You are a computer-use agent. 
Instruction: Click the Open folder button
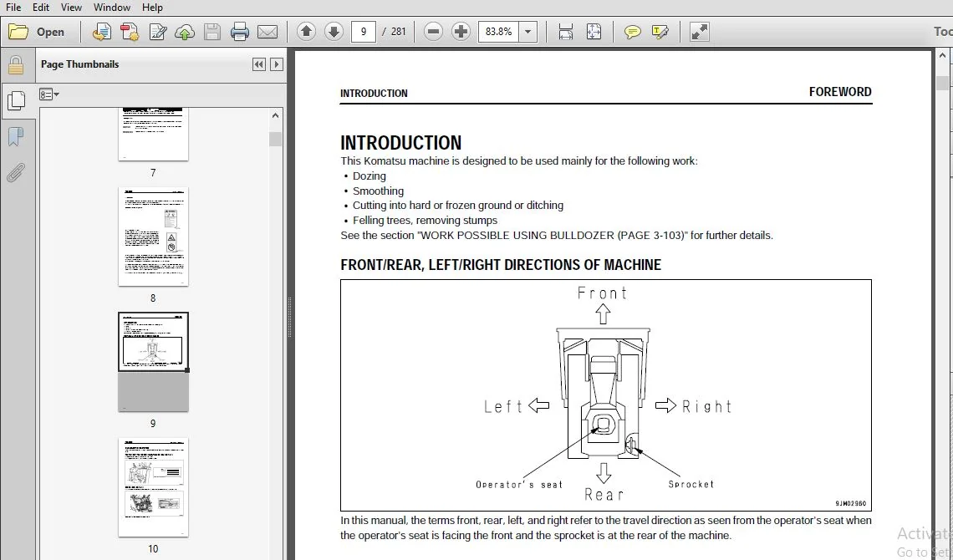point(37,32)
